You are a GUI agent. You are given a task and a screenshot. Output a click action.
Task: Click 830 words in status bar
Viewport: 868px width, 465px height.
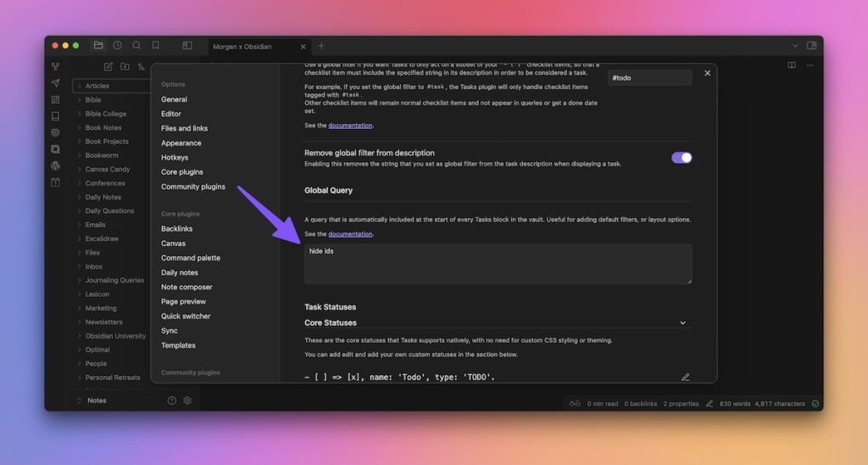(735, 403)
